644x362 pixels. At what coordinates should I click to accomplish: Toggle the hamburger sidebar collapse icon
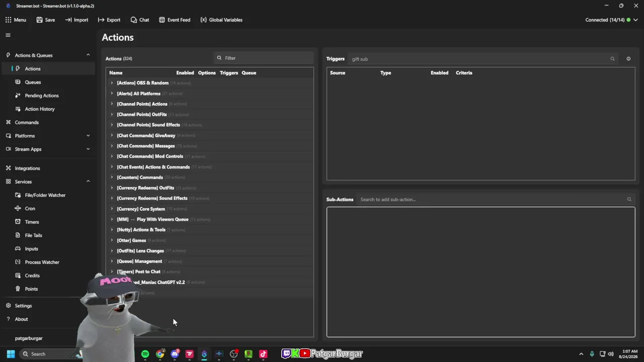pos(8,35)
